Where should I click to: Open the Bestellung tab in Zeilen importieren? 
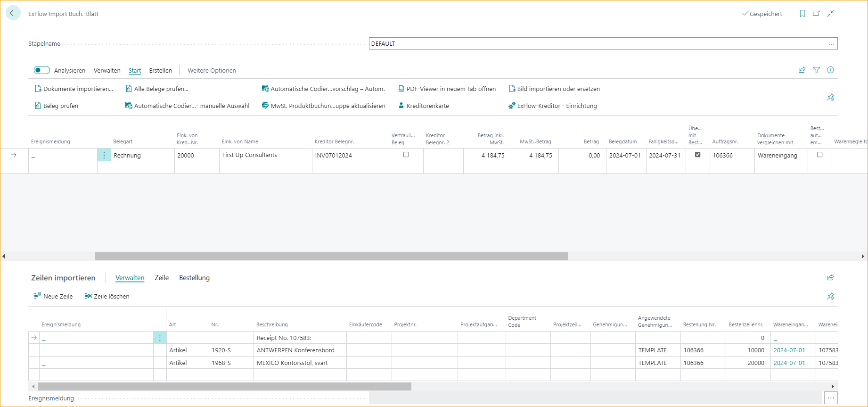(194, 278)
